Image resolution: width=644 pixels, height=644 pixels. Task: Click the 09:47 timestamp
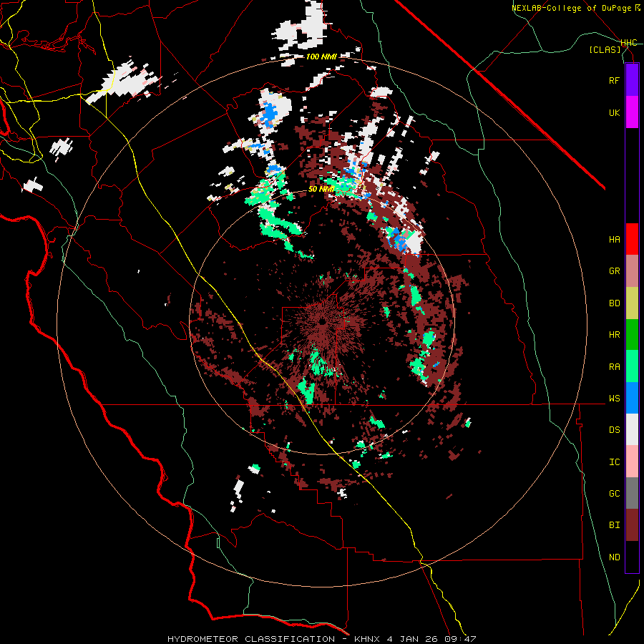[x=460, y=639]
